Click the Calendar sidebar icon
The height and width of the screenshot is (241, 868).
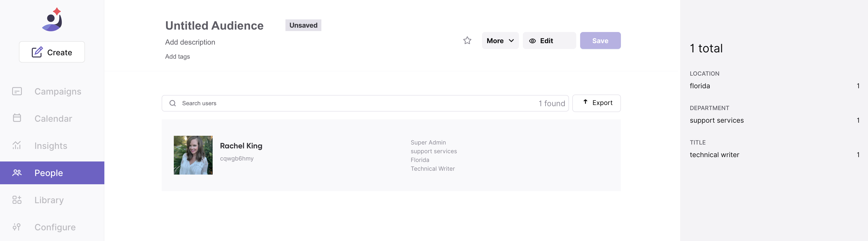17,118
